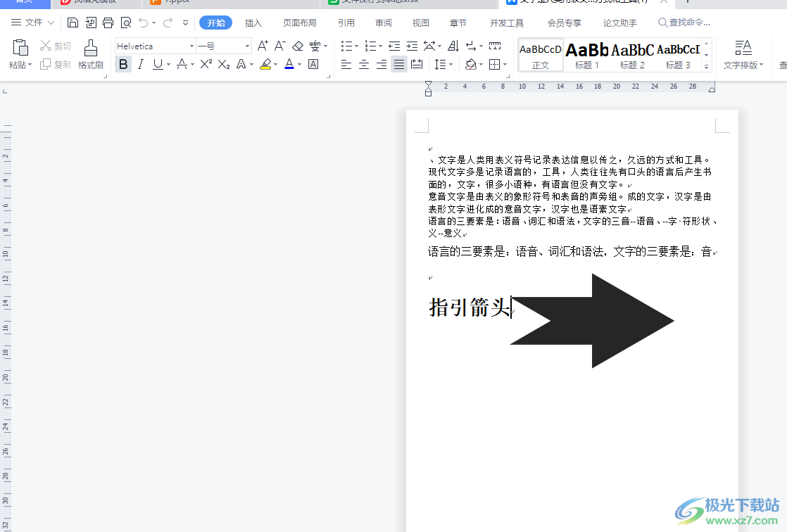Viewport: 787px width, 532px height.
Task: Apply superscript formatting
Action: [206, 65]
